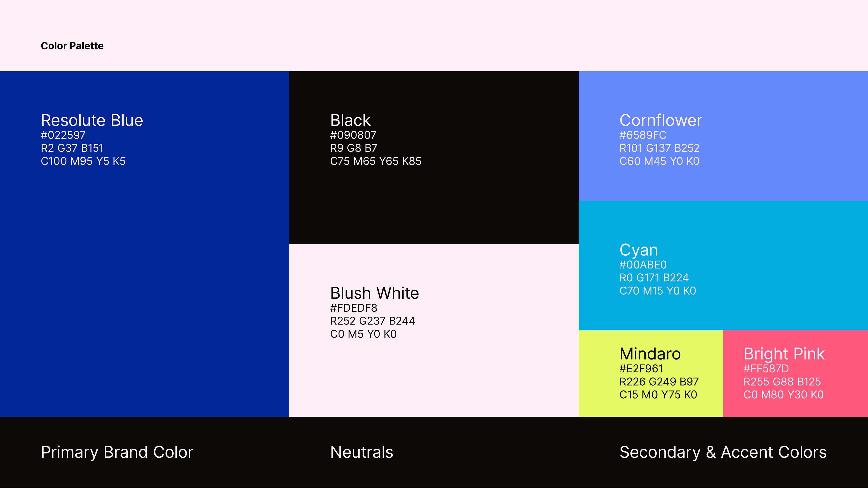Screen dimensions: 868x488
Task: Click the Secondary & Accent Colors label
Action: tap(723, 452)
